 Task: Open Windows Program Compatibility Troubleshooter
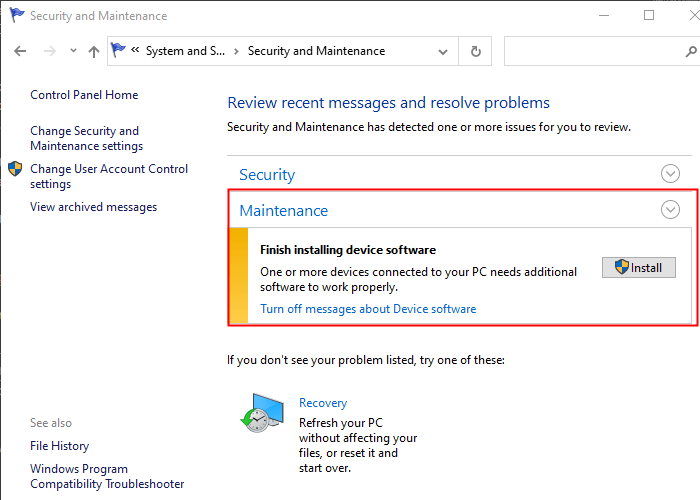coord(107,476)
